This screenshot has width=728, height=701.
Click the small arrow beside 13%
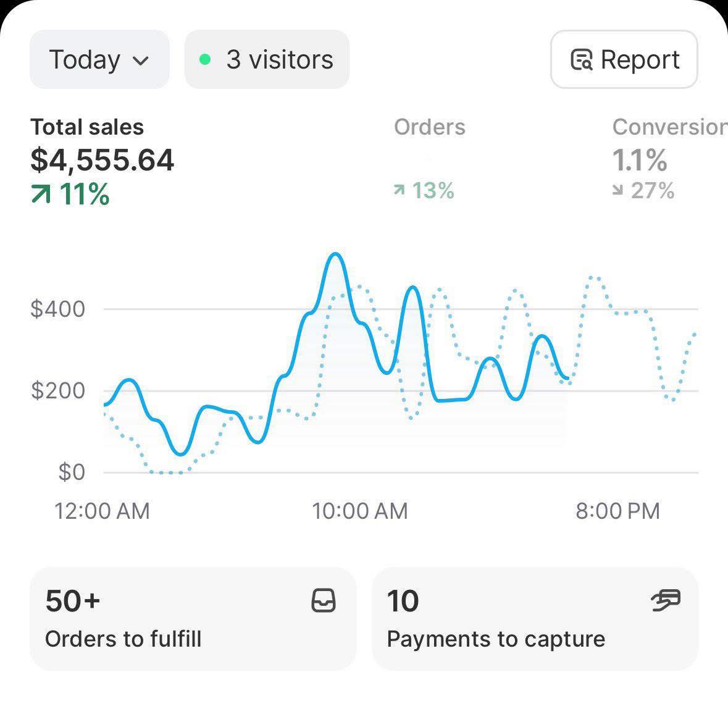400,191
